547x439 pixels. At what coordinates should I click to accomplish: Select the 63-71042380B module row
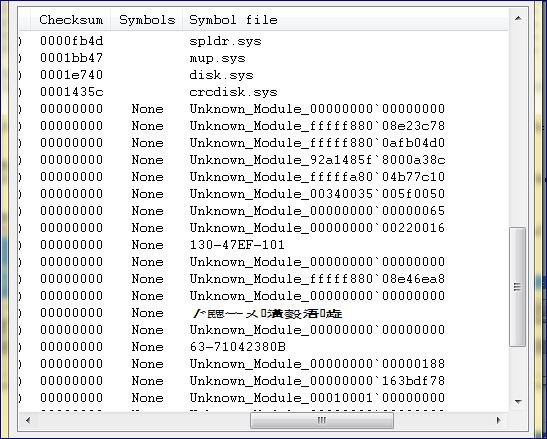[x=263, y=347]
